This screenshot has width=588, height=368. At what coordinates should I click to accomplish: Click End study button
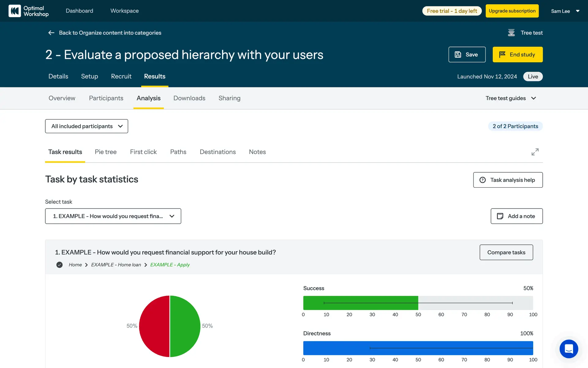[517, 55]
